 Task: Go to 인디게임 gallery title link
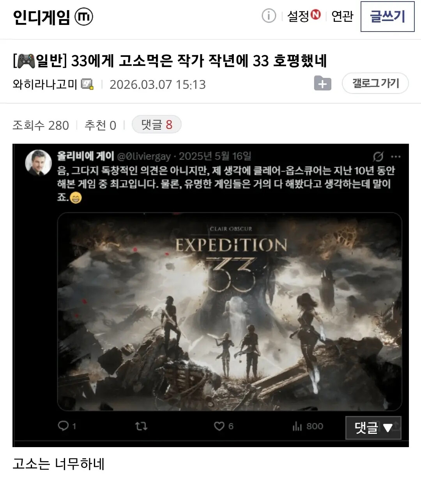[x=41, y=17]
